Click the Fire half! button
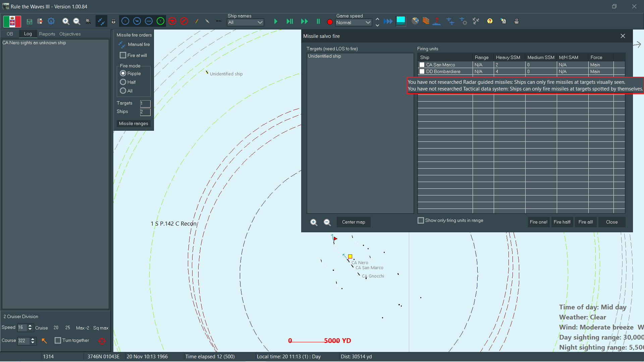The height and width of the screenshot is (362, 644). pyautogui.click(x=562, y=222)
